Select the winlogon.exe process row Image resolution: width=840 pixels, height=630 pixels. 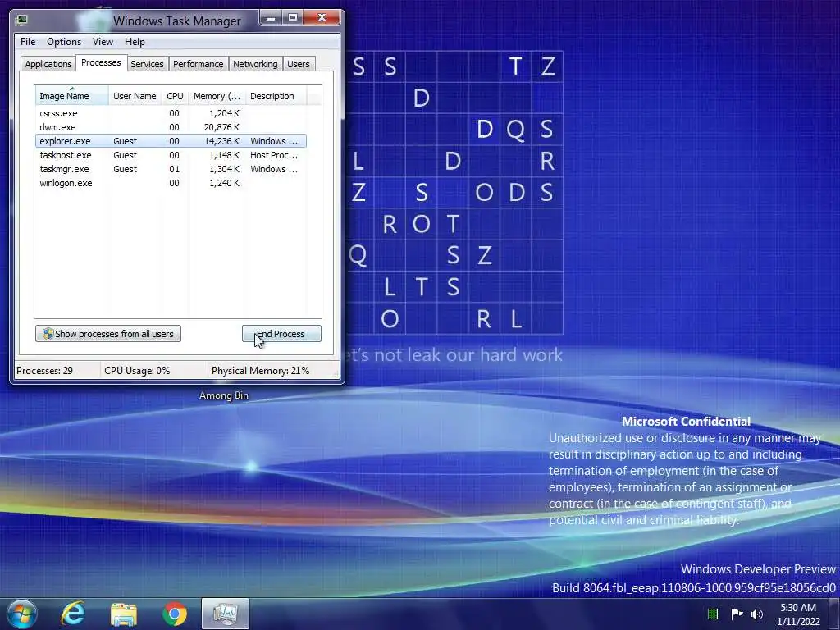pyautogui.click(x=171, y=183)
